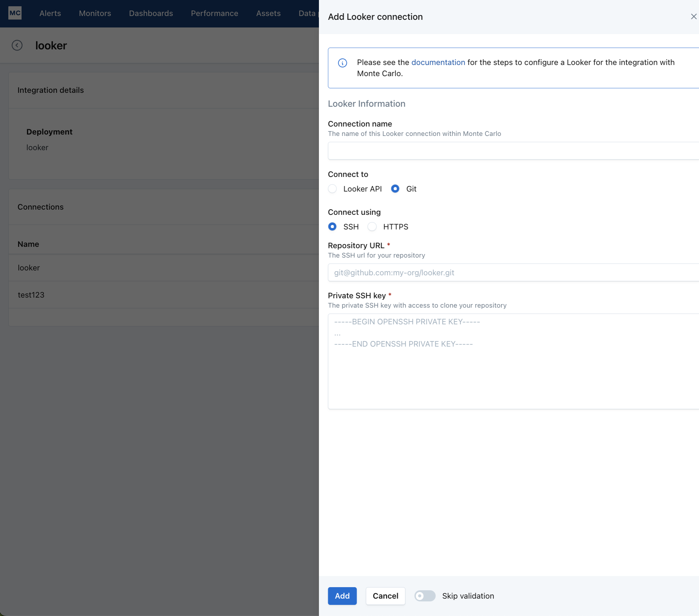Screen dimensions: 699x616
Task: Open the Dashboards menu item
Action: [151, 13]
